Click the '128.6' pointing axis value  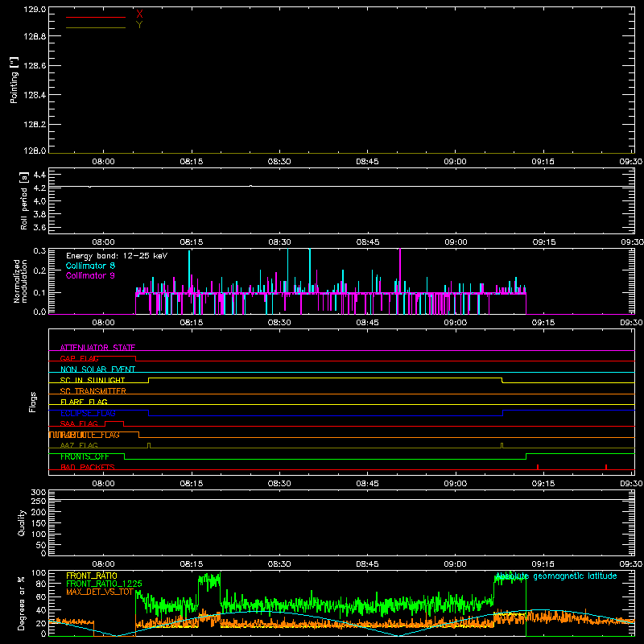click(35, 66)
